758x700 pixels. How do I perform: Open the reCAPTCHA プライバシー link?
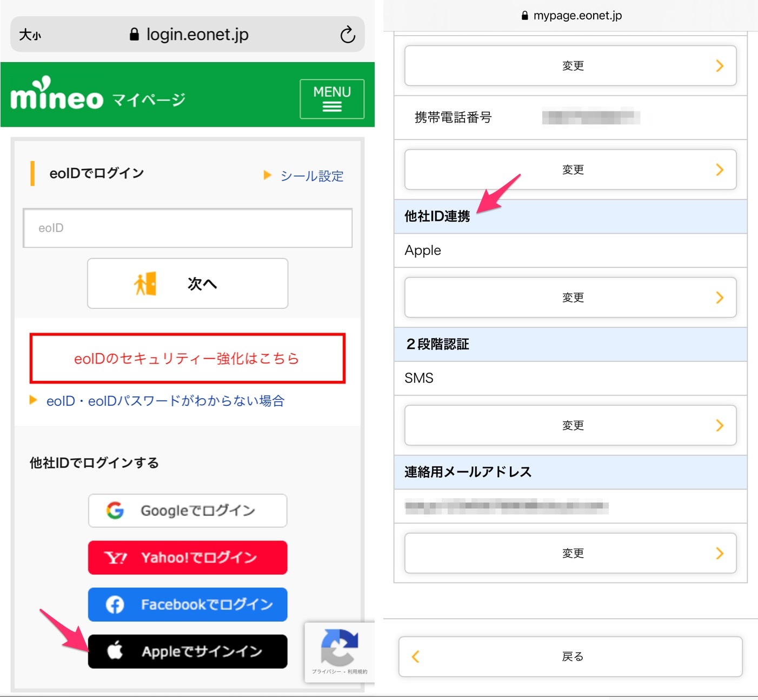click(326, 672)
